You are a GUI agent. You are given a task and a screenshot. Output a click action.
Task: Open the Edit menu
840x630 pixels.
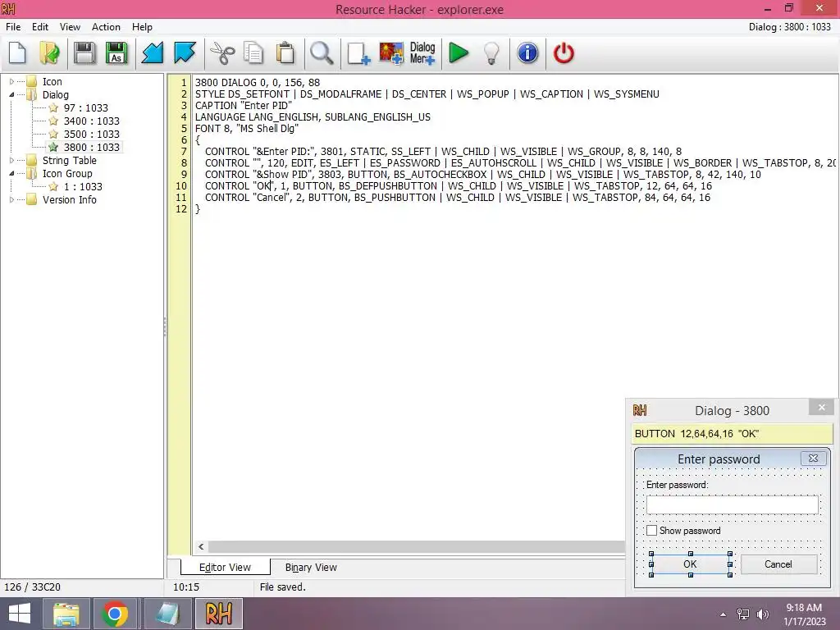pos(40,27)
